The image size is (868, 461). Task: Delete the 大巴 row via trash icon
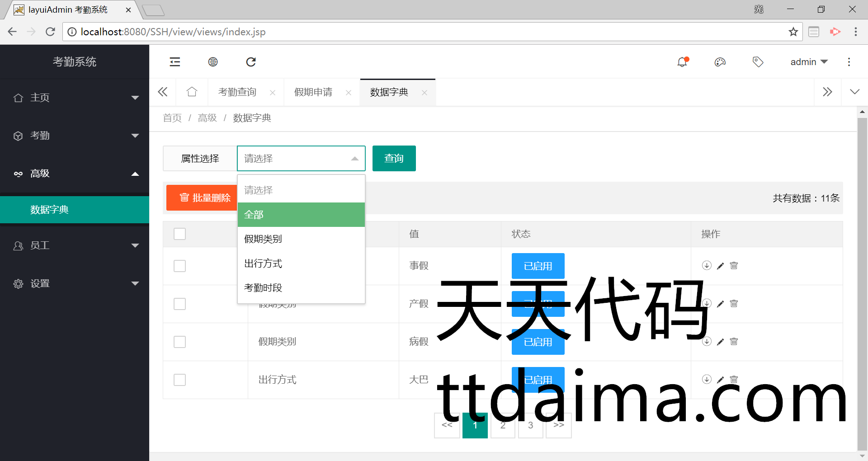click(734, 380)
